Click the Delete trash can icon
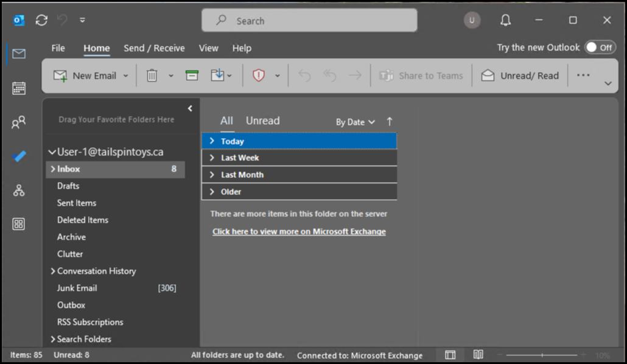This screenshot has height=364, width=627. (152, 75)
